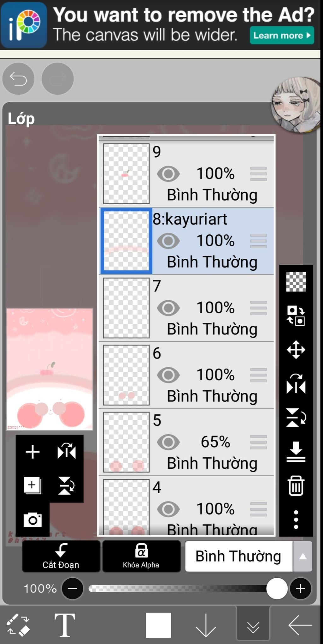The width and height of the screenshot is (323, 644).
Task: Toggle visibility of layer 8:kayuriart
Action: coord(168,241)
